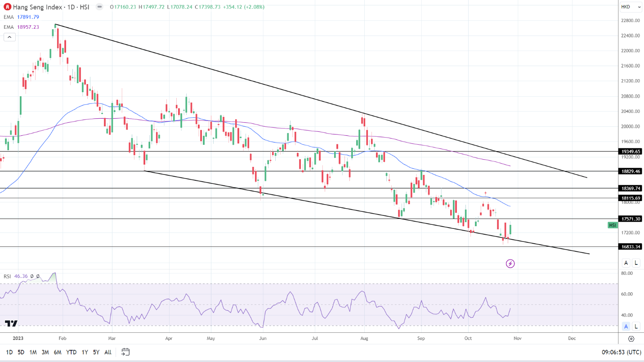The image size is (644, 362).
Task: Select the 1M time range
Action: [33, 352]
